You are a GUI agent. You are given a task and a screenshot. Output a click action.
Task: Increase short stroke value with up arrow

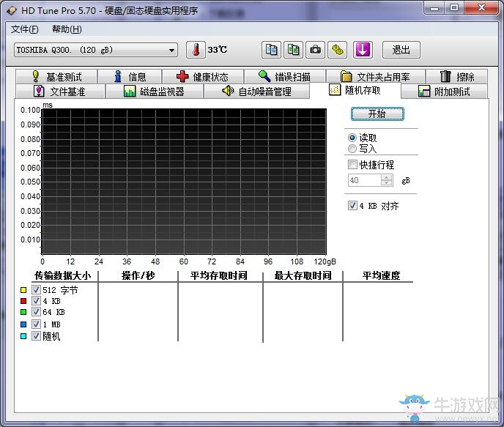click(x=387, y=177)
